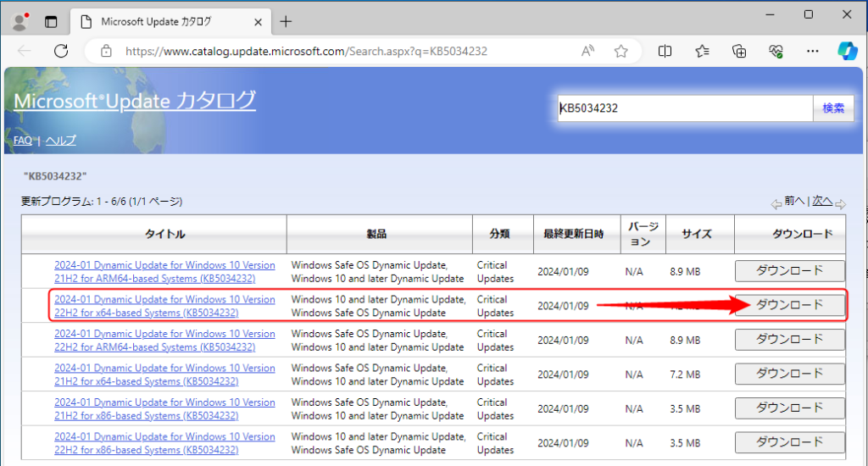Open 21H2 for x64-based Systems update link

tap(164, 374)
